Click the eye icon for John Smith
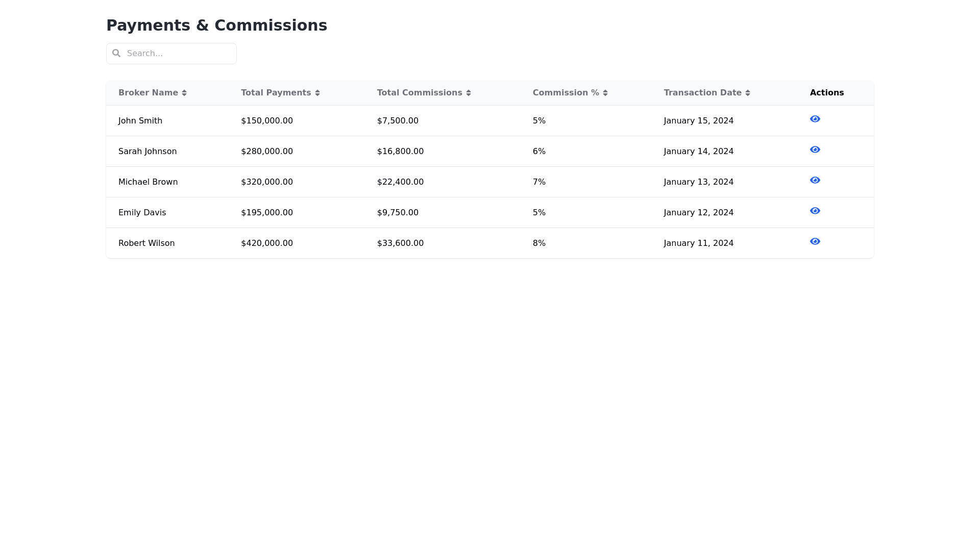The image size is (980, 551). point(815,119)
